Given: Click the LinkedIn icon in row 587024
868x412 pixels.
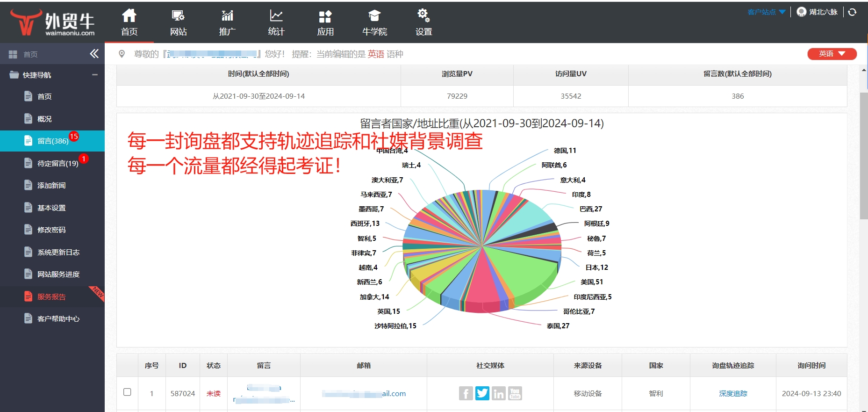Looking at the screenshot, I should click(499, 393).
